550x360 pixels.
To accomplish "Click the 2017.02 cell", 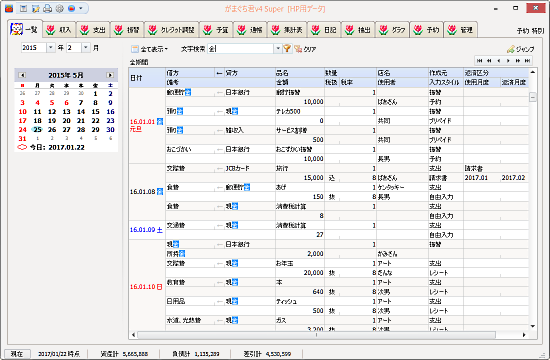I will [514, 178].
